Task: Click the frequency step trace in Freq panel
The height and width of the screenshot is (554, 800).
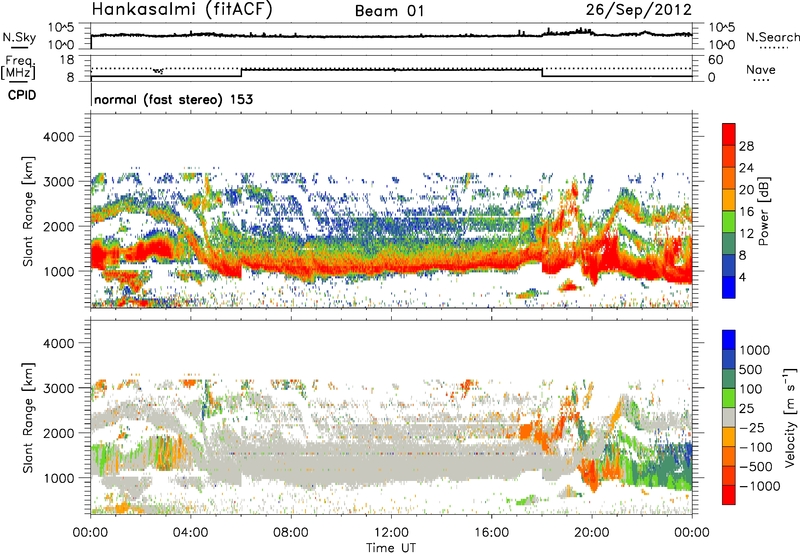Action: coord(391,70)
